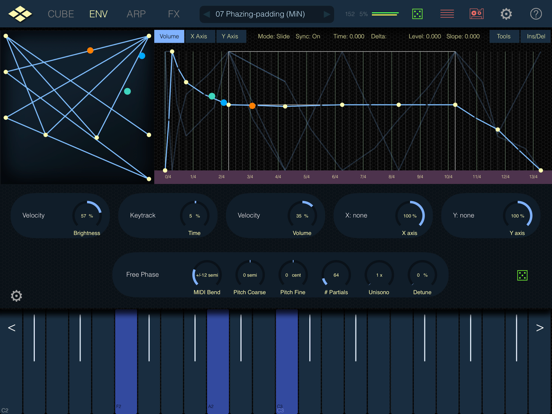Click the Ins/Del button
The width and height of the screenshot is (552, 414).
point(536,36)
